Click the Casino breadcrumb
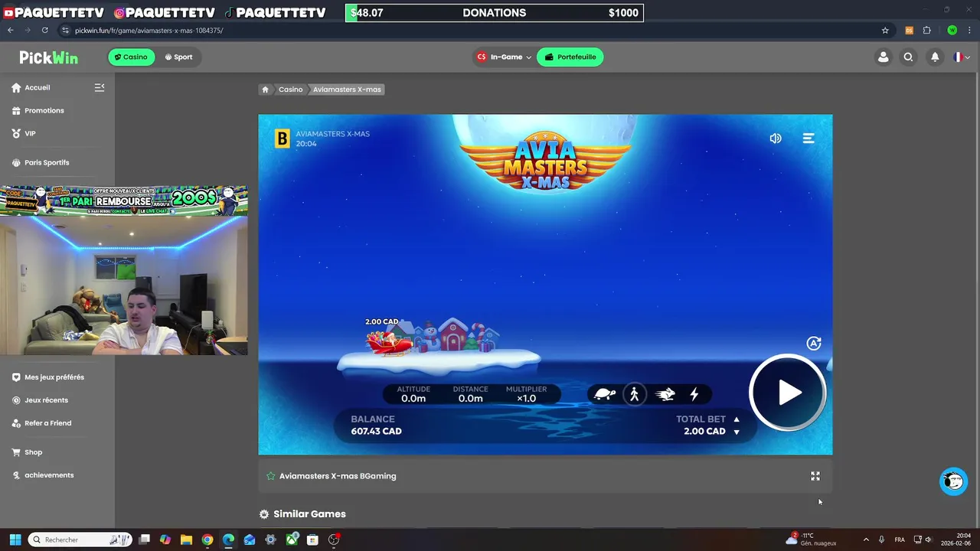This screenshot has height=551, width=980. pos(290,90)
